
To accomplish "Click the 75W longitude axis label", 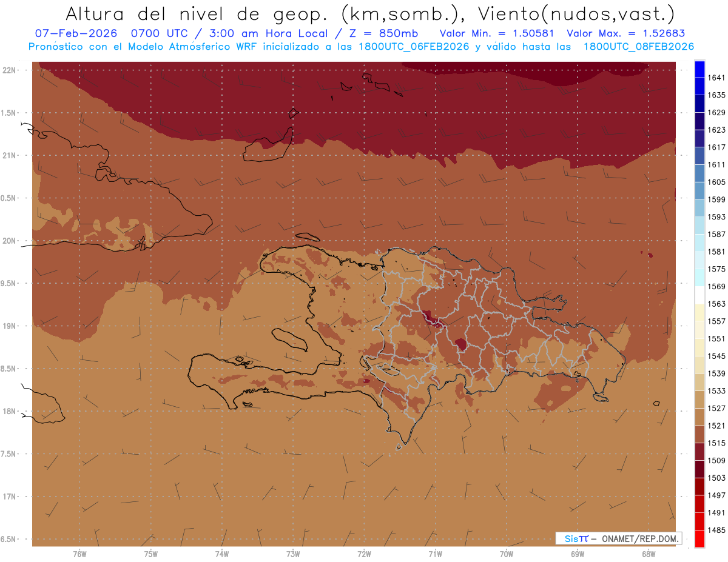I will pos(150,554).
